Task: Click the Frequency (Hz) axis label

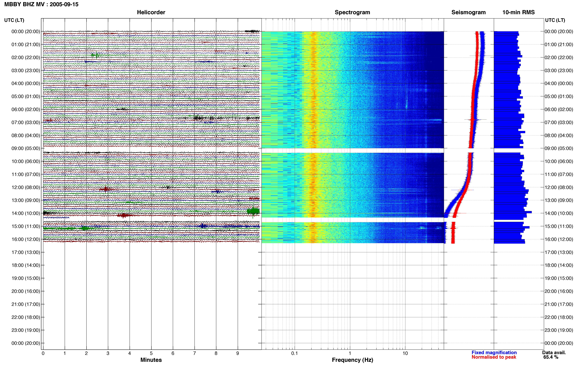Action: click(x=352, y=360)
